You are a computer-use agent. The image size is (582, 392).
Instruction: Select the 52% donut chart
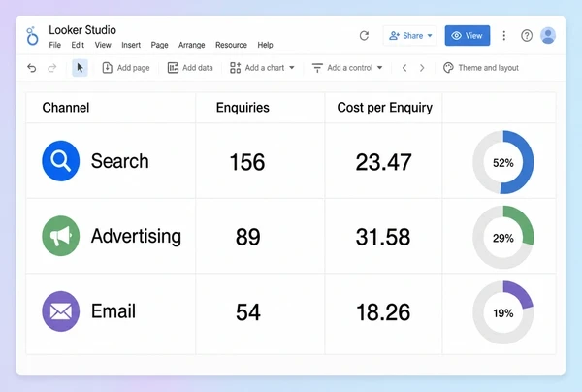click(503, 162)
